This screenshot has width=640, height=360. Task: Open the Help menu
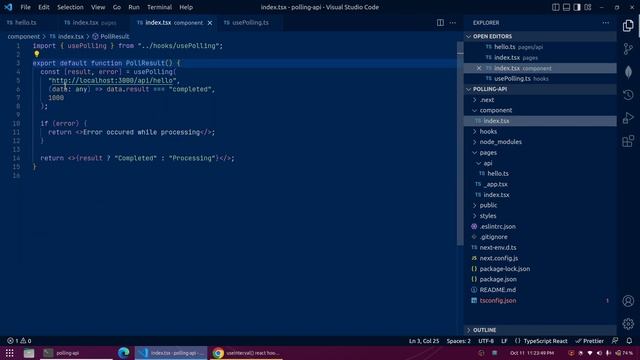click(x=186, y=7)
